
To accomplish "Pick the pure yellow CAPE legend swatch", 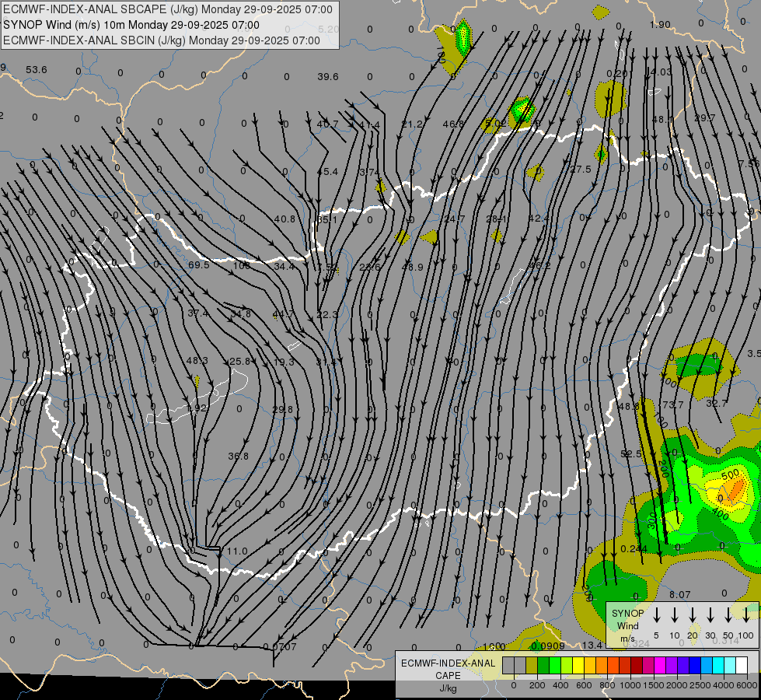I will click(x=578, y=665).
